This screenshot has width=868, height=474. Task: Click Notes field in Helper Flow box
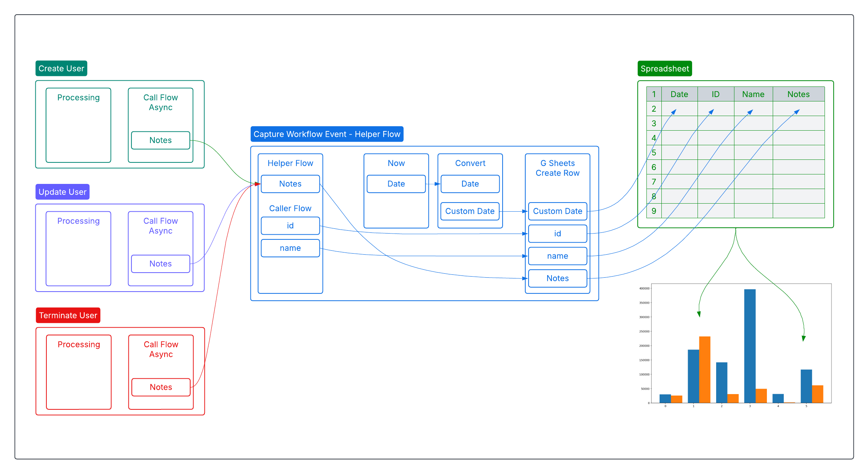click(x=290, y=184)
